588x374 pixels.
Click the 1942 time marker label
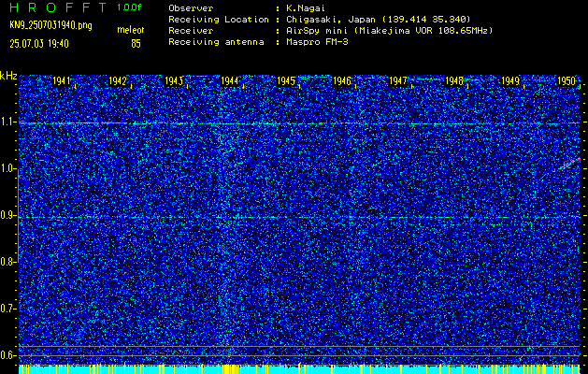pyautogui.click(x=118, y=81)
